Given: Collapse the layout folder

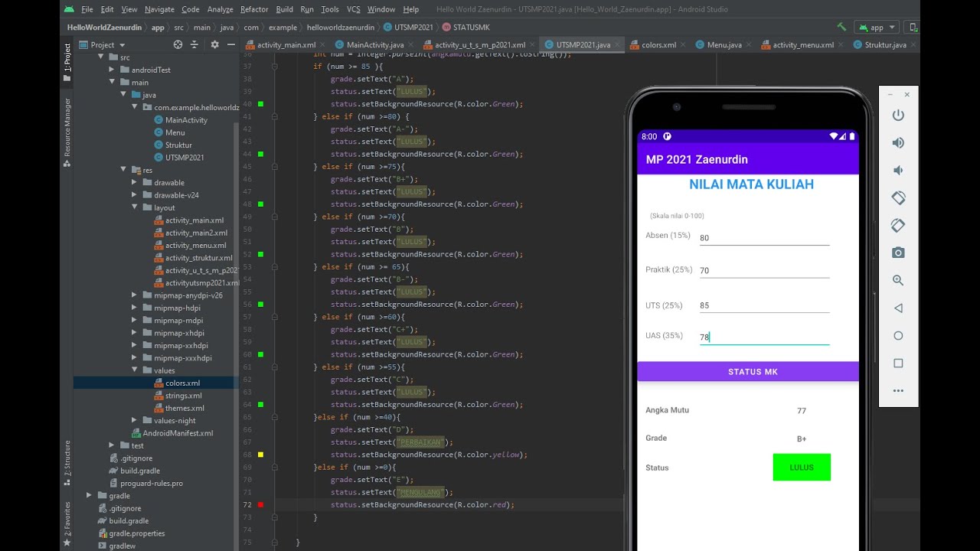Looking at the screenshot, I should 136,207.
